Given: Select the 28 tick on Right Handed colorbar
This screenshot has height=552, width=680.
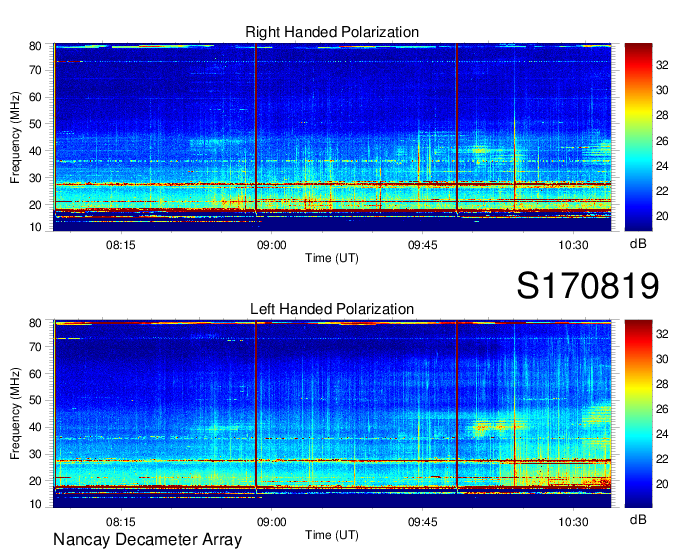Looking at the screenshot, I should point(662,115).
